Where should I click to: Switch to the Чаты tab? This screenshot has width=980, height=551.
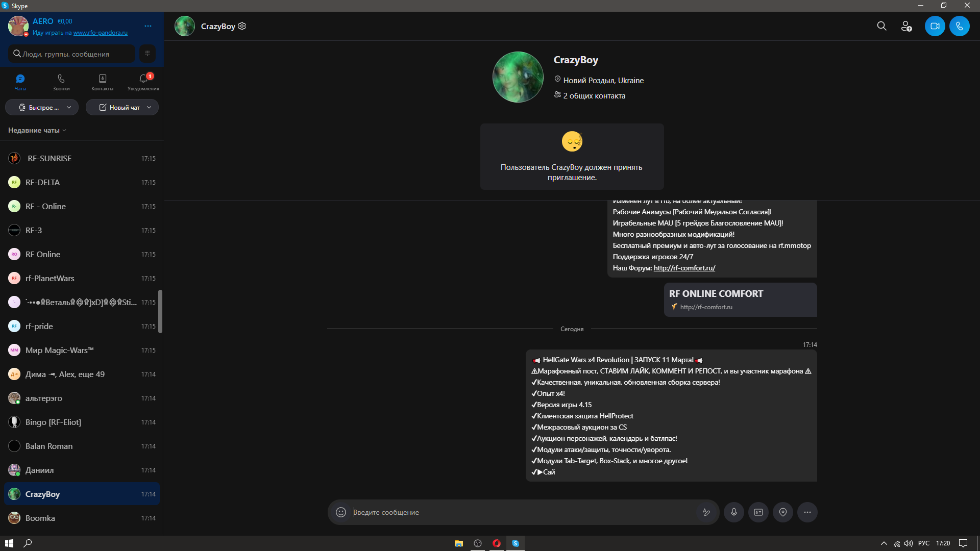20,82
